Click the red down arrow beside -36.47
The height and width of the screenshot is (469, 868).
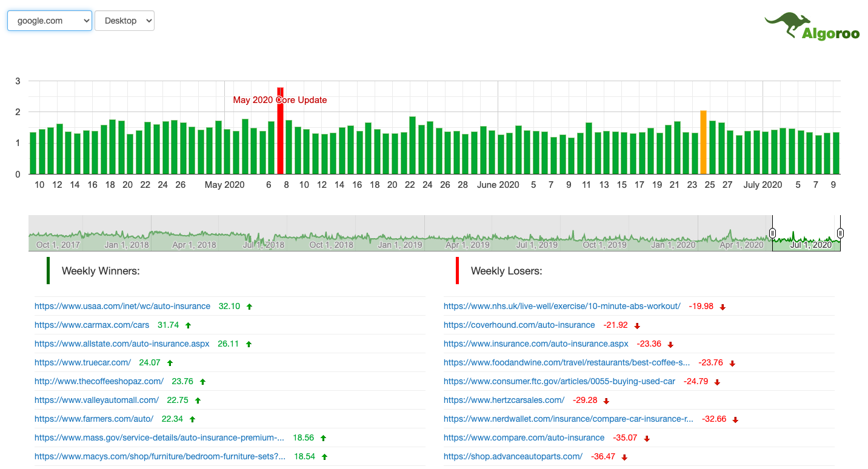coord(624,457)
